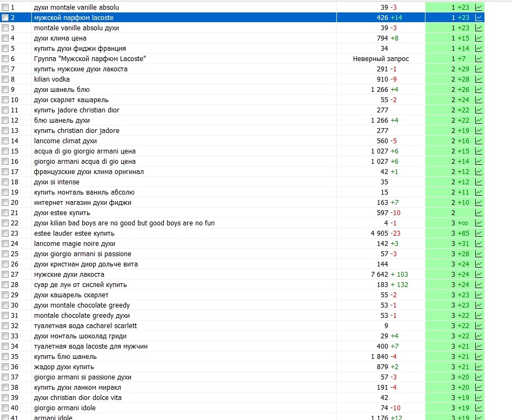
Task: View graph for 'суар де лун от сислей купить'
Action: tap(478, 285)
